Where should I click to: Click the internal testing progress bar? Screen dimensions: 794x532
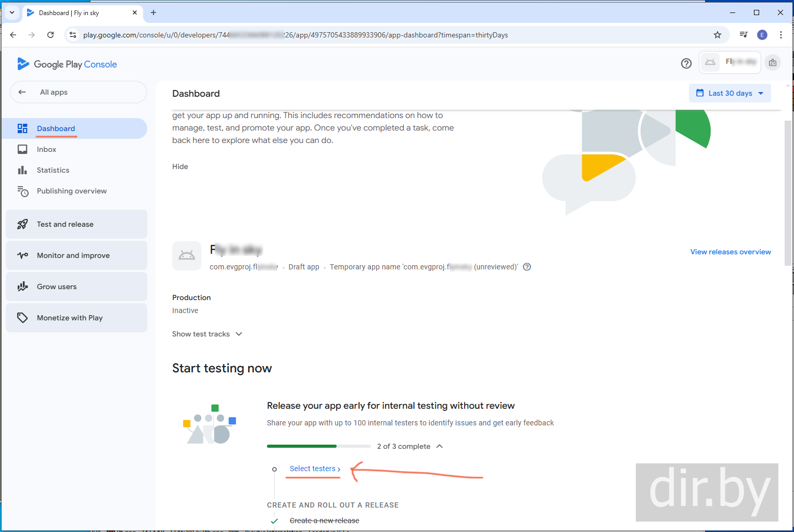pyautogui.click(x=319, y=446)
